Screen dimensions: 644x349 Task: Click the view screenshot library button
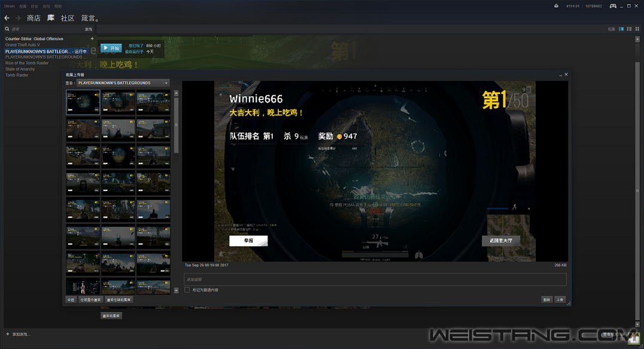click(x=111, y=315)
